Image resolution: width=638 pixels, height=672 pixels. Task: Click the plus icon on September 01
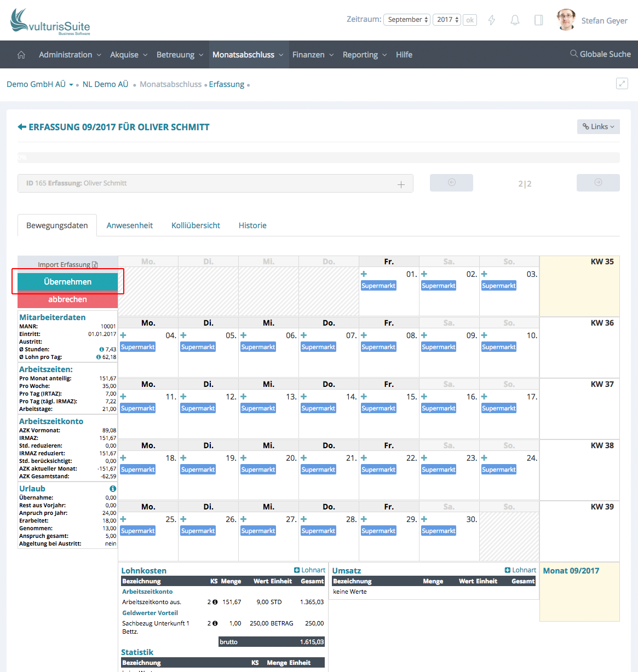pyautogui.click(x=364, y=274)
